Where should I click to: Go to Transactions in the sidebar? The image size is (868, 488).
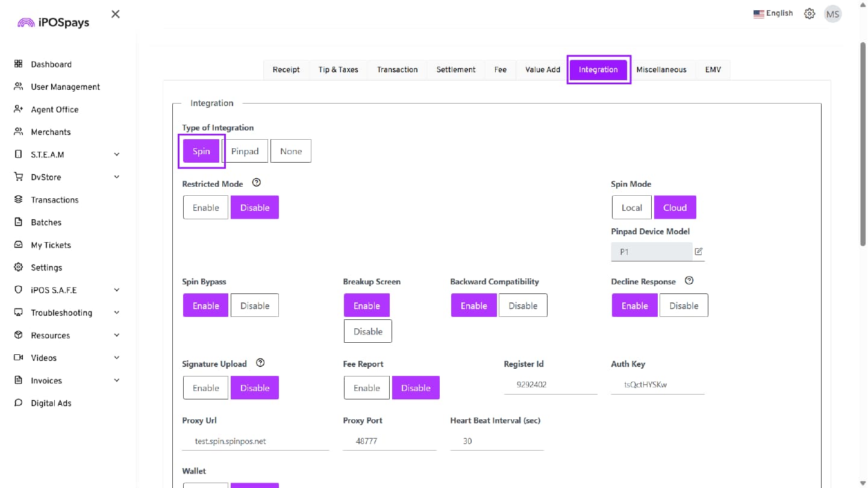pyautogui.click(x=55, y=200)
